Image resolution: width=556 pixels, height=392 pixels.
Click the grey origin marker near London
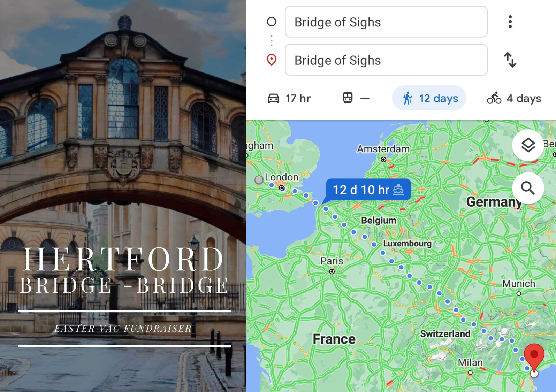click(x=259, y=180)
